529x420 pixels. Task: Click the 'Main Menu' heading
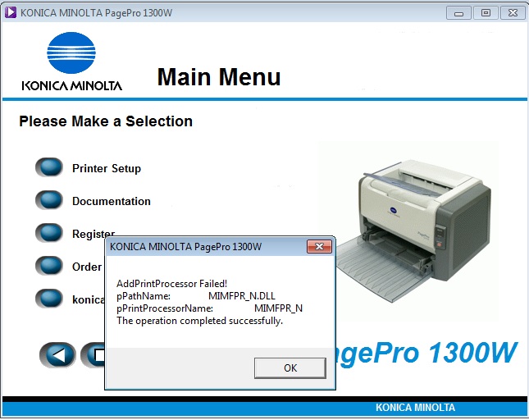[x=219, y=77]
